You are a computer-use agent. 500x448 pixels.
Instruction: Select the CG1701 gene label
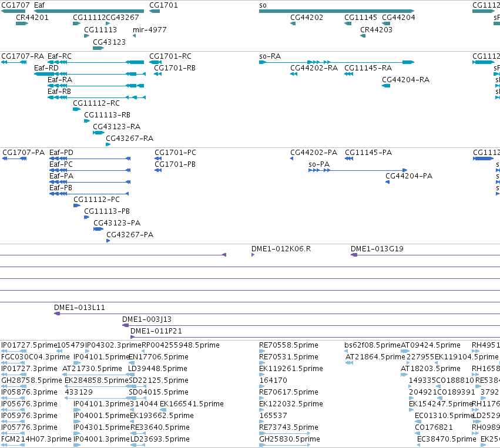(x=163, y=5)
